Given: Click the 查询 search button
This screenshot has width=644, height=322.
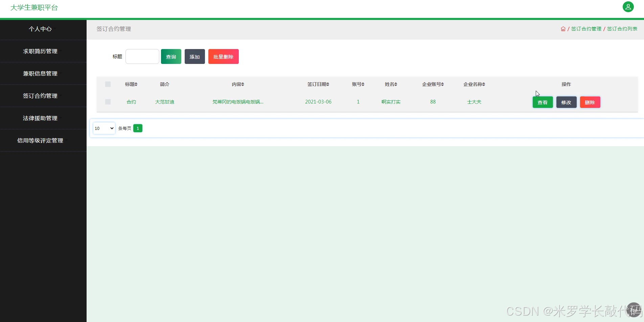Looking at the screenshot, I should (171, 56).
